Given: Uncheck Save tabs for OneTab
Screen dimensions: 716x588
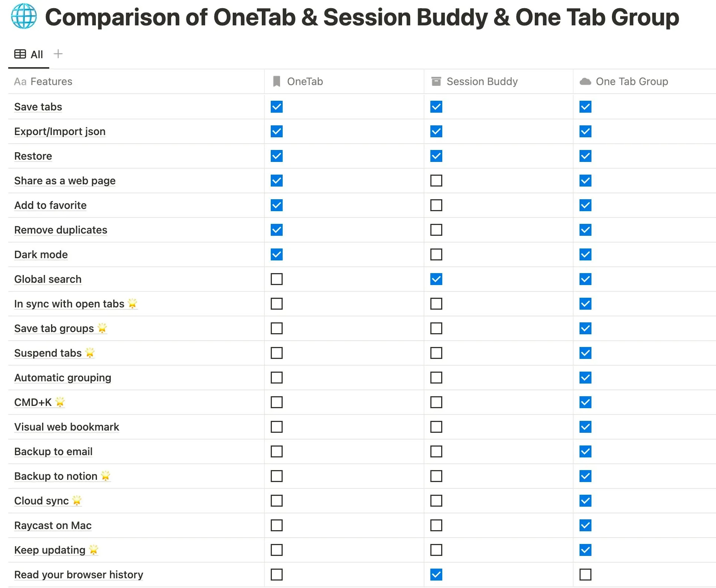Looking at the screenshot, I should (x=276, y=107).
